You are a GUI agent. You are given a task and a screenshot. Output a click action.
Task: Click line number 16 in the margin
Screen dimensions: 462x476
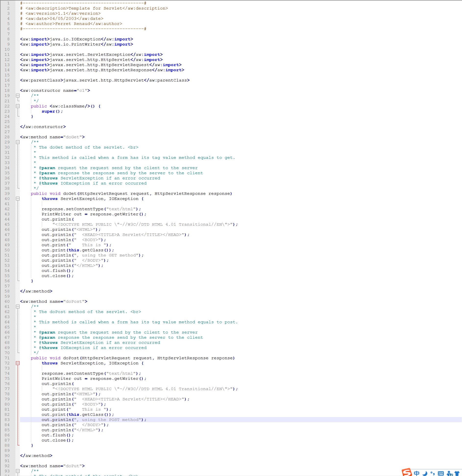[7, 80]
